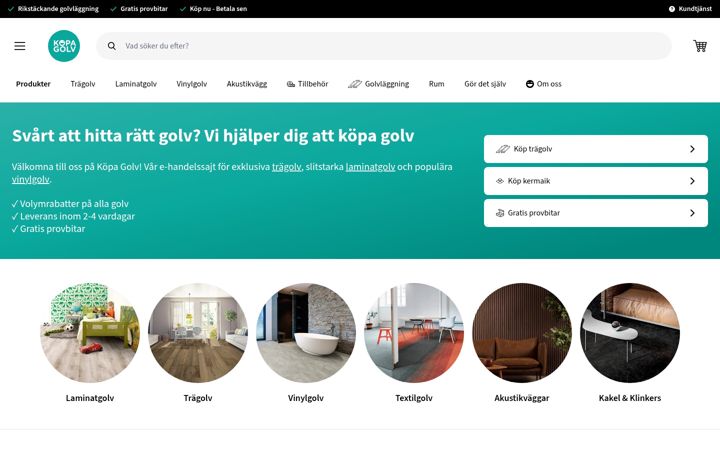Open the Trägolv menu item

point(83,84)
